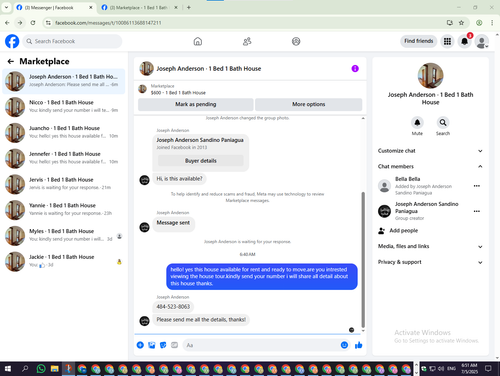The width and height of the screenshot is (500, 376).
Task: Mute the conversation bell icon
Action: tap(417, 123)
